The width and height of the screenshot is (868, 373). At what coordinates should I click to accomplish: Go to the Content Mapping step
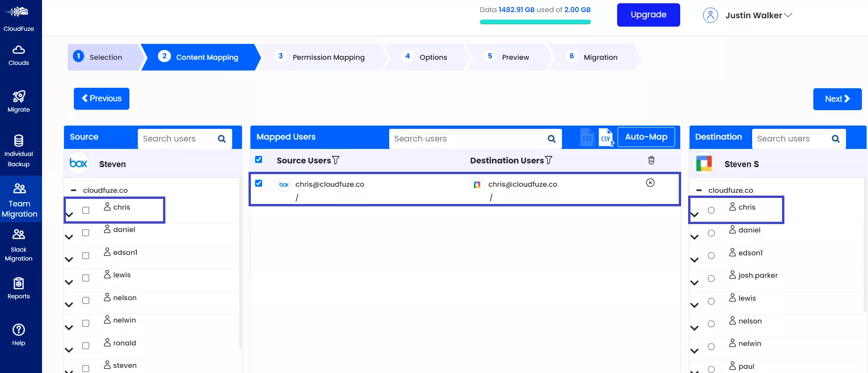(201, 57)
